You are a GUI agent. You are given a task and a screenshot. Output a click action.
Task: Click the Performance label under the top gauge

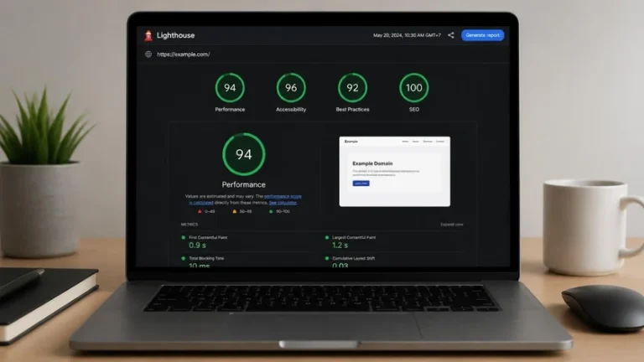coord(230,110)
